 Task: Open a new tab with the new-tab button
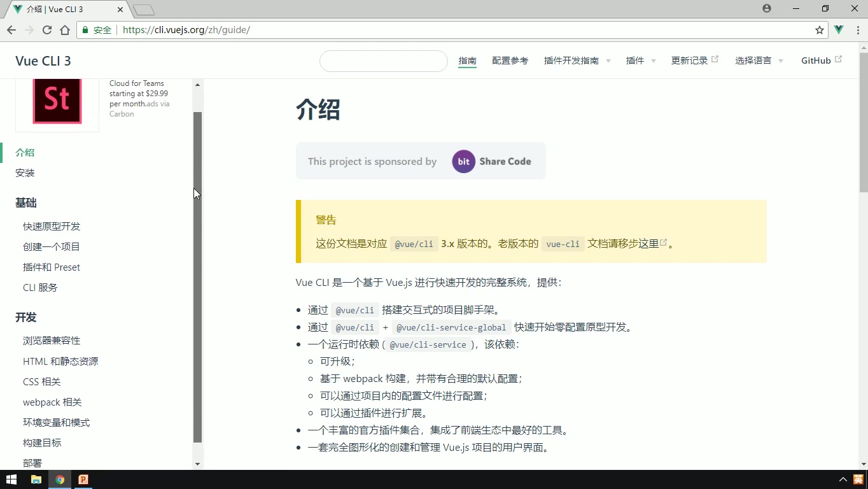[x=144, y=10]
